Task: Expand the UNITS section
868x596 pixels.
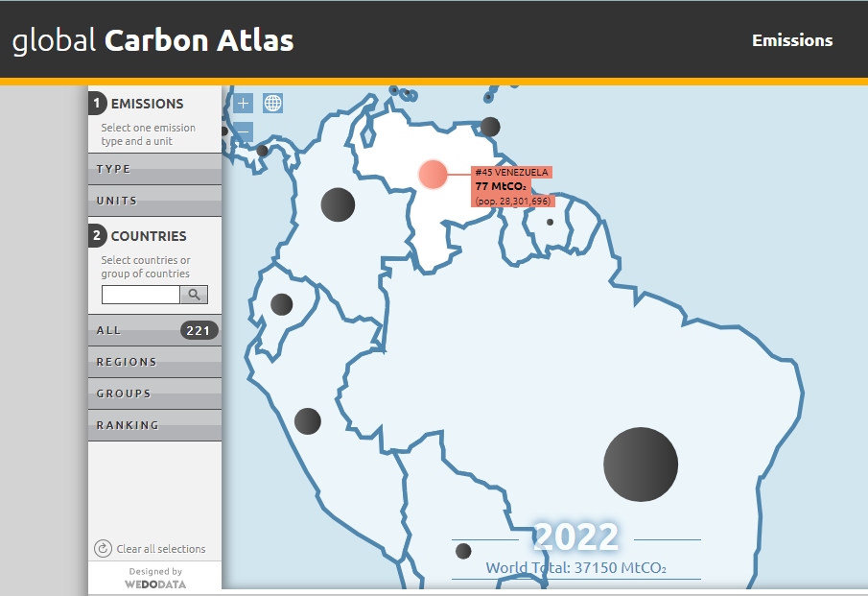Action: pyautogui.click(x=155, y=201)
